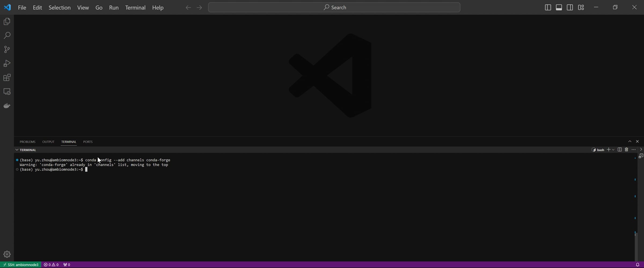
Task: Collapse the TERMINAL section header chevron
Action: pos(17,150)
